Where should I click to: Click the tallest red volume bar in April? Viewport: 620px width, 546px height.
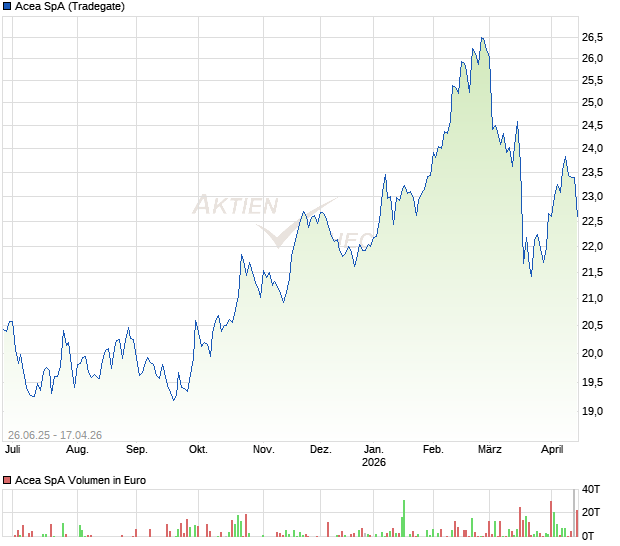click(551, 519)
